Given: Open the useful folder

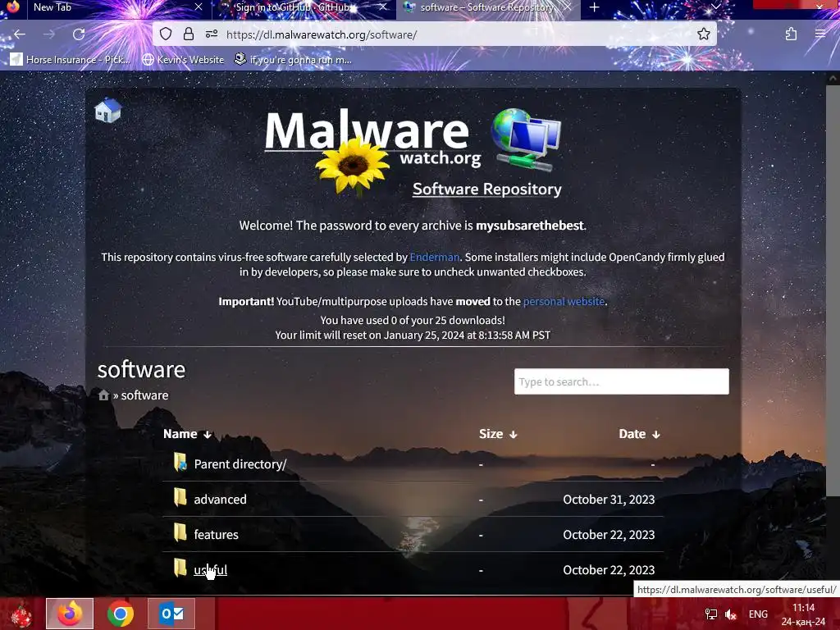Looking at the screenshot, I should point(211,570).
